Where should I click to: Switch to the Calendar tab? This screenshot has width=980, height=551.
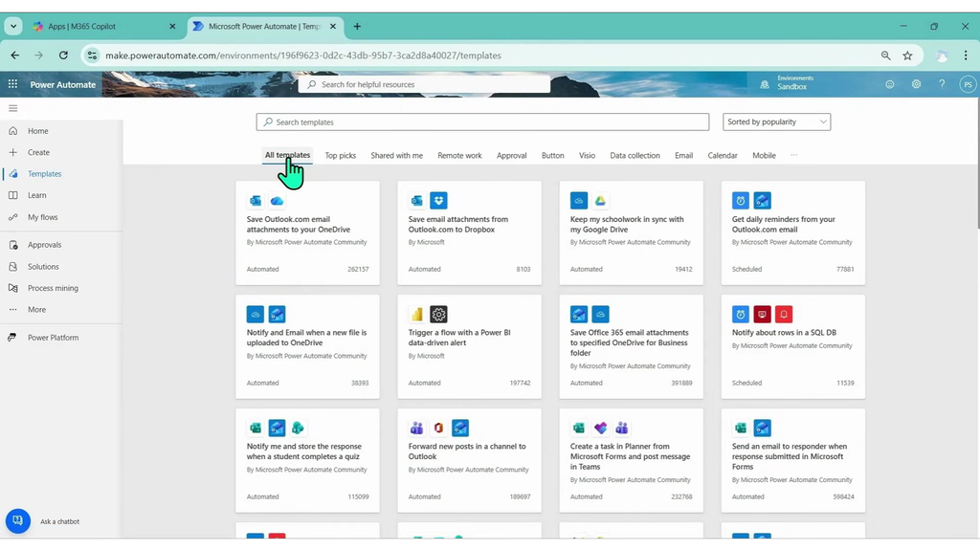[x=723, y=156]
